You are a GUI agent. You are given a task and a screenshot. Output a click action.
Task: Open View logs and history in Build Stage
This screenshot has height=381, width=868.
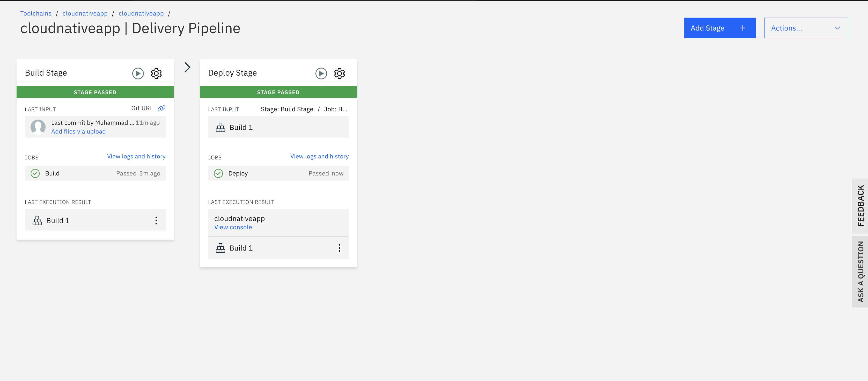(x=136, y=156)
